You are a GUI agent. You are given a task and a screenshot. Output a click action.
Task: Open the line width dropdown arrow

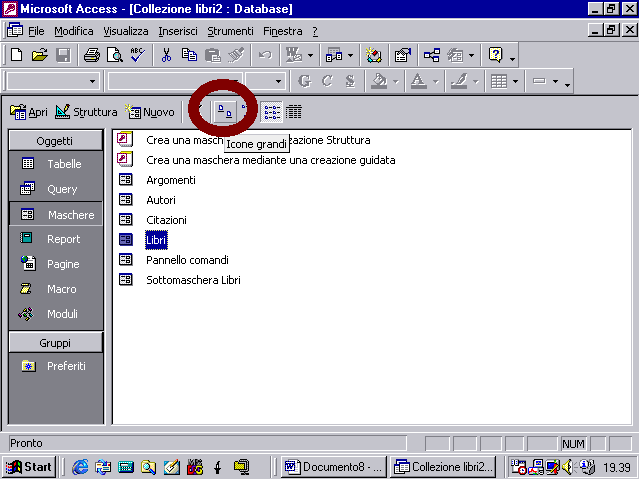coord(555,82)
